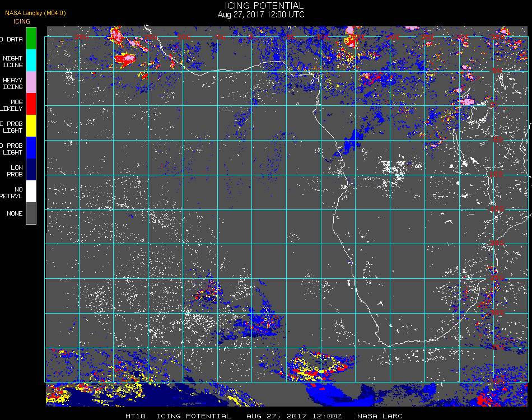Click the '20S' latitude label

click(497, 243)
